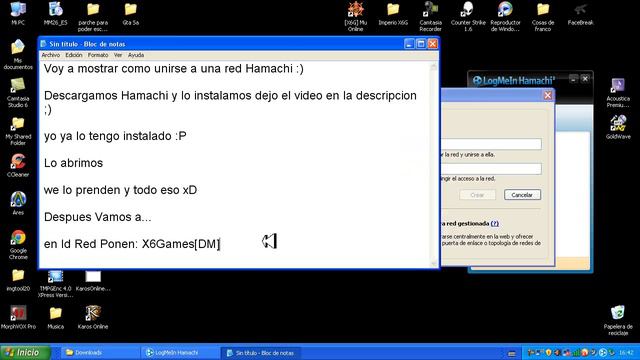Click the Cancelar button in Hamachi dialog
This screenshot has width=640, height=360.
tap(522, 195)
